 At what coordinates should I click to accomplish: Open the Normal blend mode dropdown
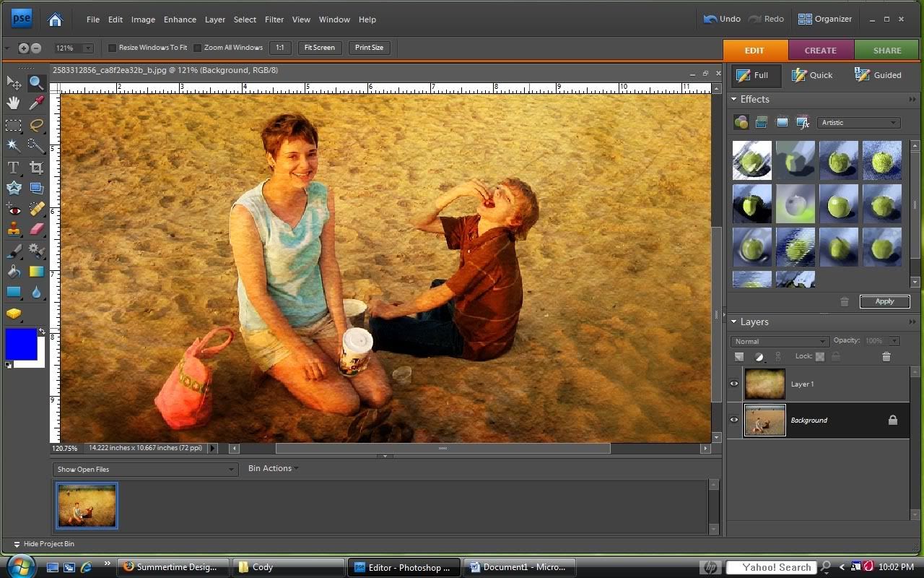(x=780, y=341)
